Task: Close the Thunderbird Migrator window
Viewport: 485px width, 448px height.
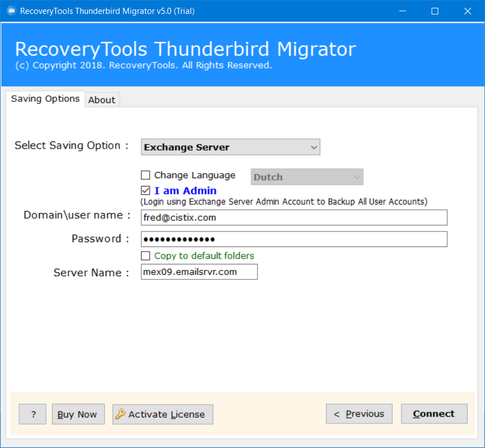Action: tap(468, 11)
